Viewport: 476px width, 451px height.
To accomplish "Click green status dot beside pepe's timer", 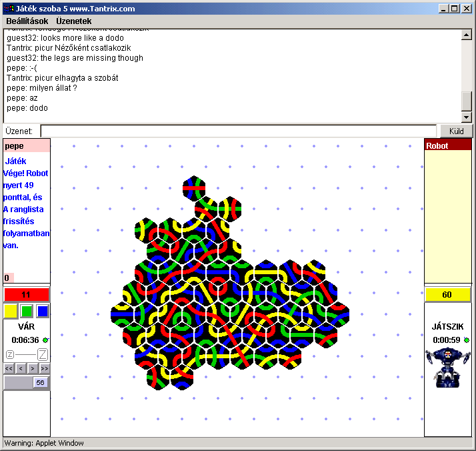I will [x=45, y=340].
